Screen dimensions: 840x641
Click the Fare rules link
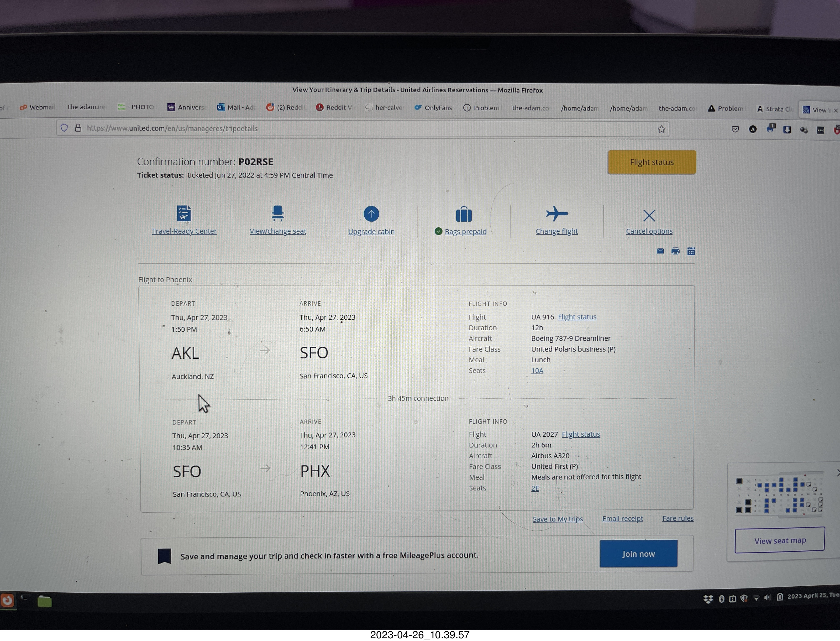(678, 518)
